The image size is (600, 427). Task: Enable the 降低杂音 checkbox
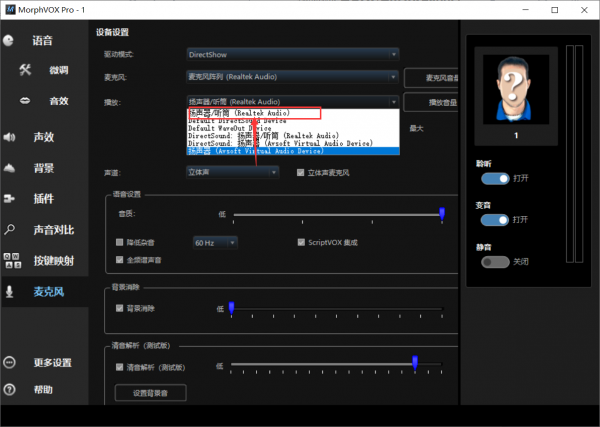[x=119, y=242]
